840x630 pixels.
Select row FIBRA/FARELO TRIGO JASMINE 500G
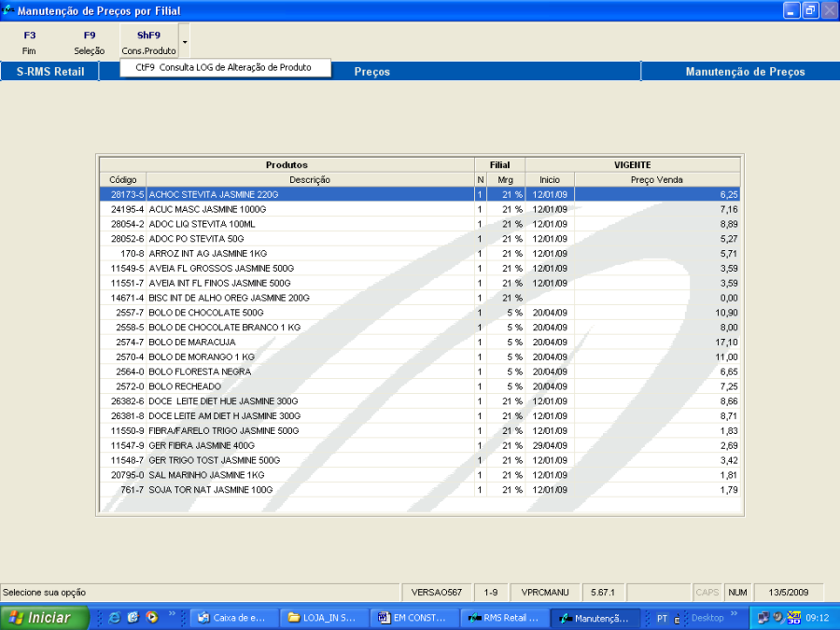[x=420, y=430]
